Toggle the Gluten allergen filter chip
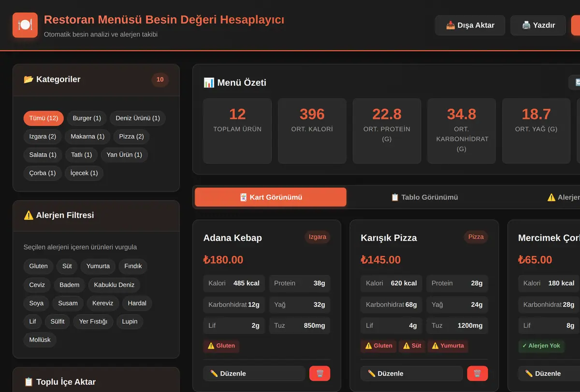The width and height of the screenshot is (580, 392). pos(39,266)
